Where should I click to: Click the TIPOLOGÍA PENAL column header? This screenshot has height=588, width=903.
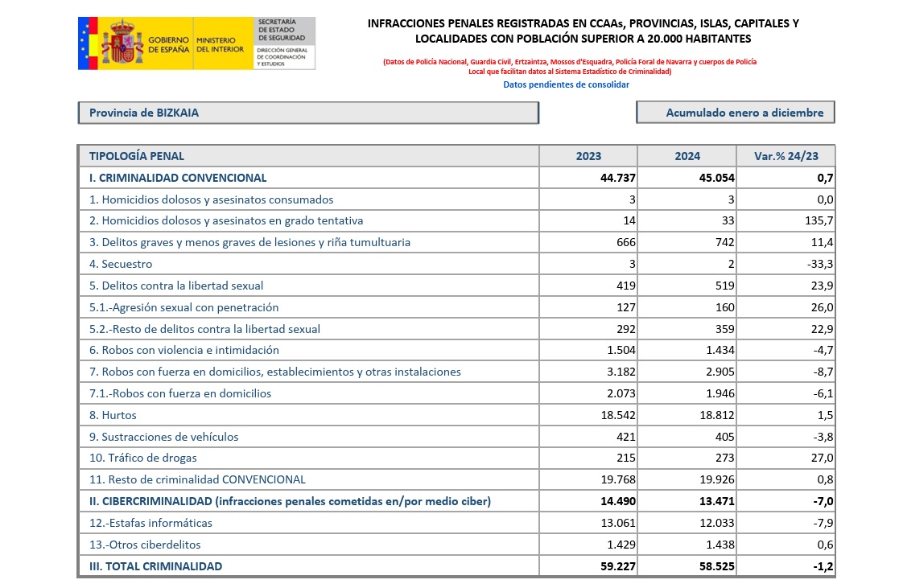click(136, 156)
